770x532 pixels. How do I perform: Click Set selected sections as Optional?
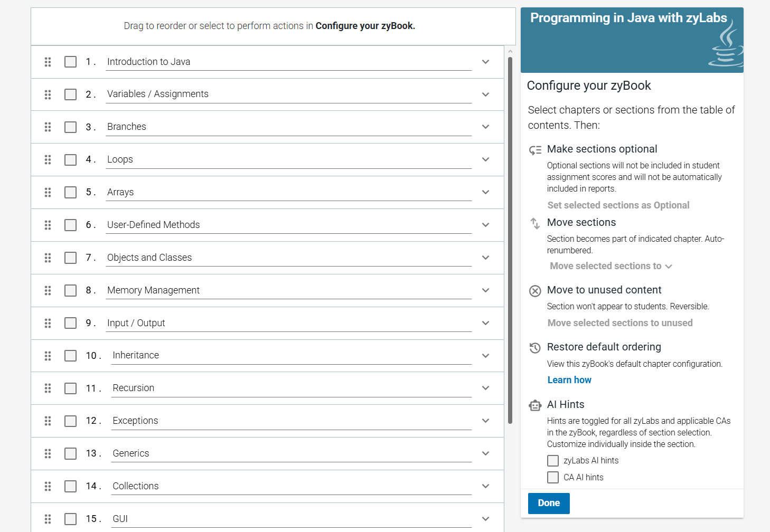click(618, 205)
